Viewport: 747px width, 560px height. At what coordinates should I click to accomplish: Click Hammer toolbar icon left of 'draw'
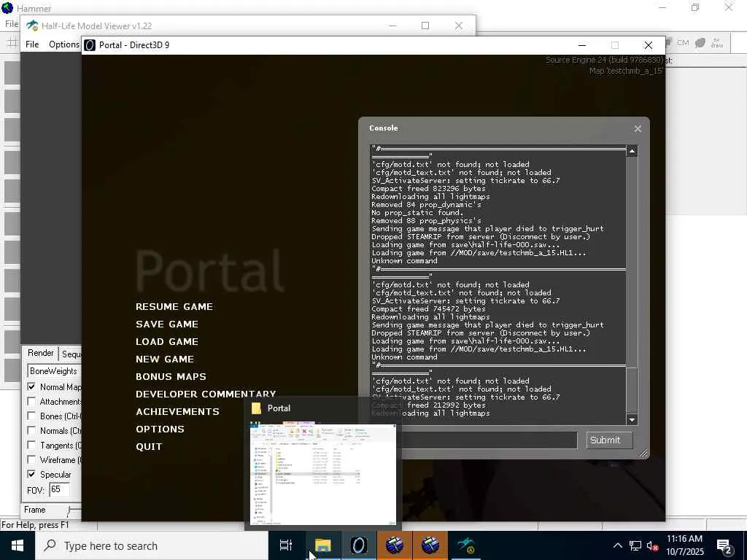pyautogui.click(x=700, y=43)
